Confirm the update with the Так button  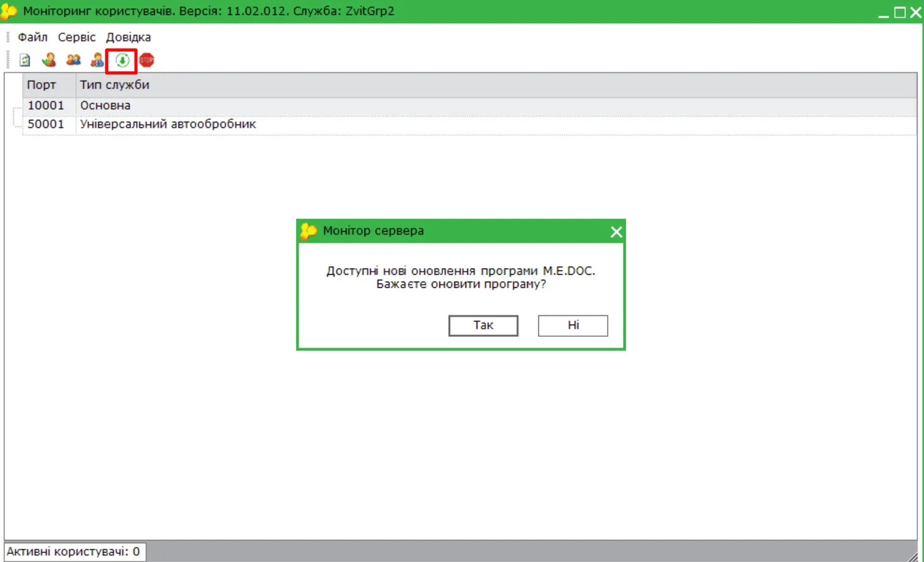[x=483, y=326]
